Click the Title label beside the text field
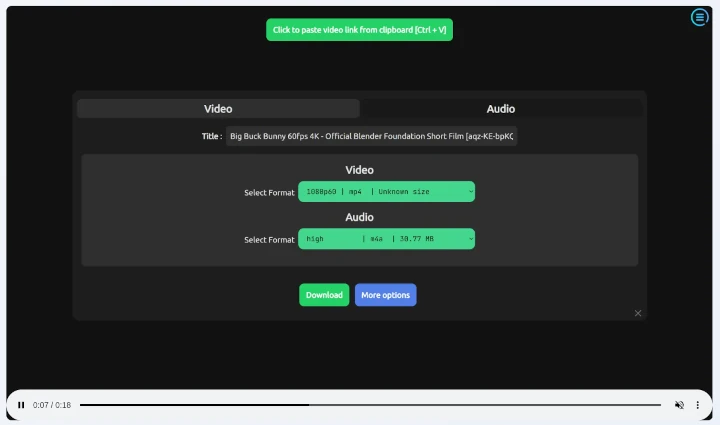 pos(211,136)
